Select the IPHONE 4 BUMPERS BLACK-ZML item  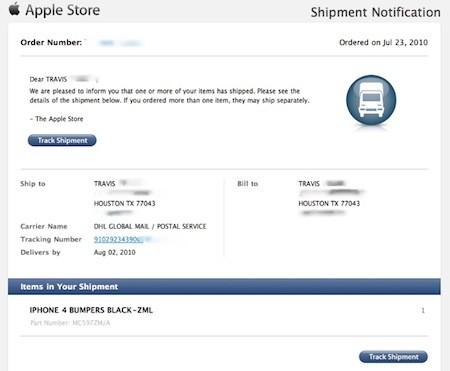click(91, 310)
